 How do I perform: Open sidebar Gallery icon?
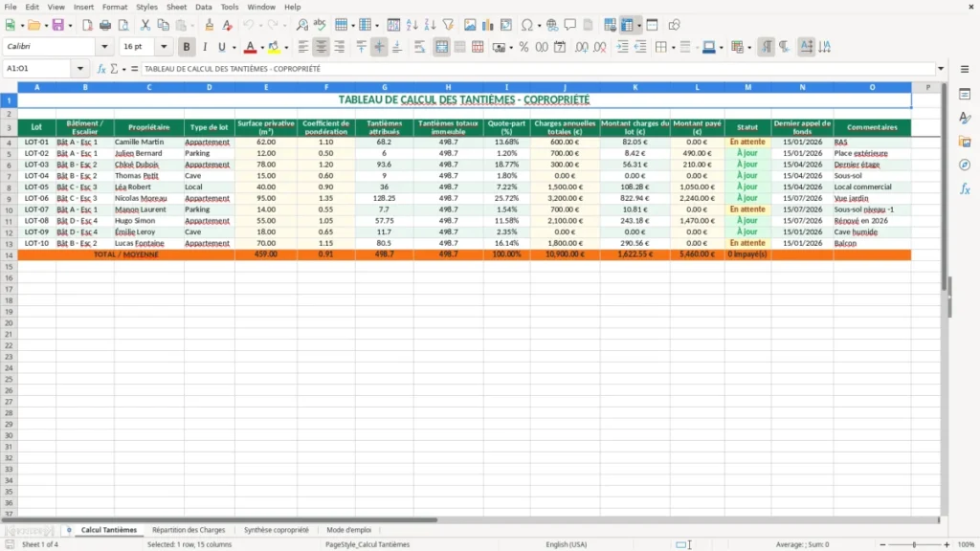tap(965, 142)
